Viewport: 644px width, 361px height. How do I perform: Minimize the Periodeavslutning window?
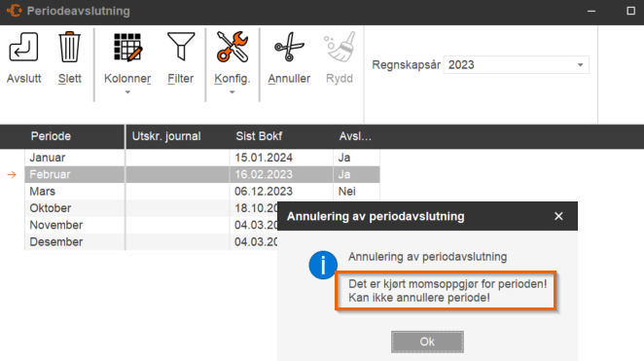(591, 11)
